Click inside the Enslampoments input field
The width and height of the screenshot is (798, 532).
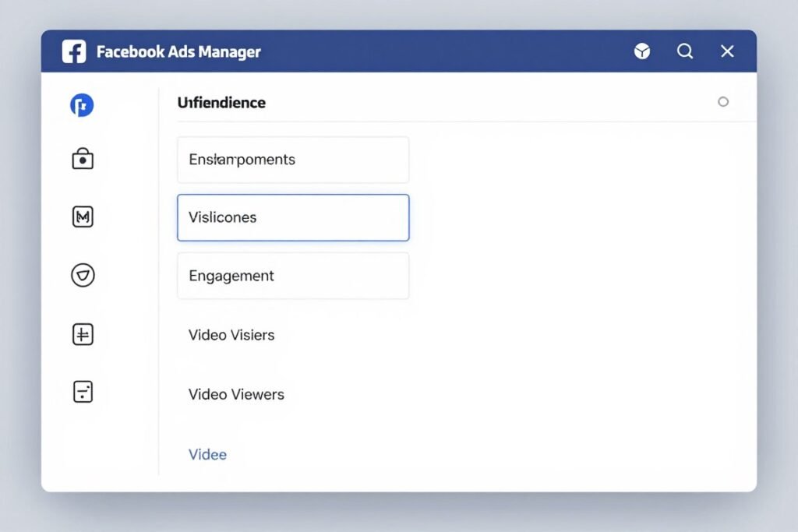tap(293, 159)
